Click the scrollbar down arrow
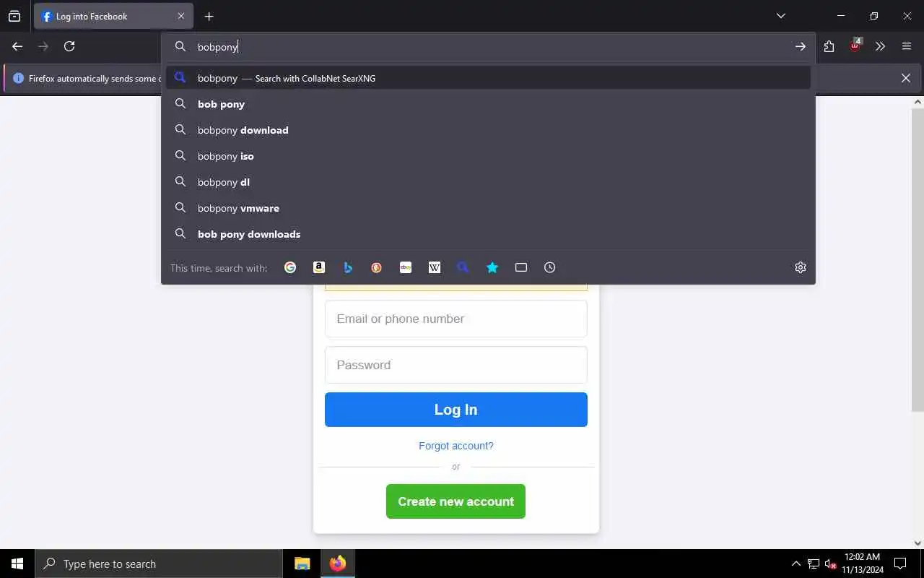Screen dimensions: 924x578 coord(918,543)
